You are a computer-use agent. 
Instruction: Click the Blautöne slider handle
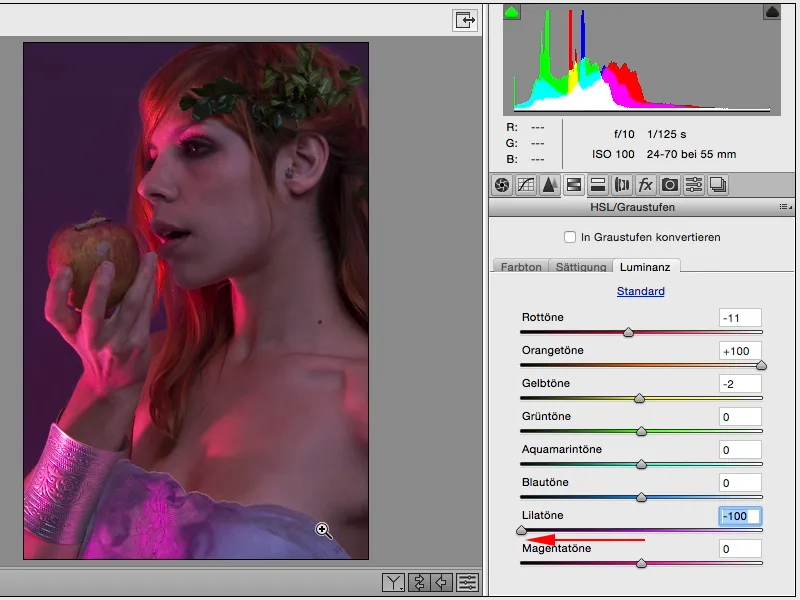click(641, 497)
